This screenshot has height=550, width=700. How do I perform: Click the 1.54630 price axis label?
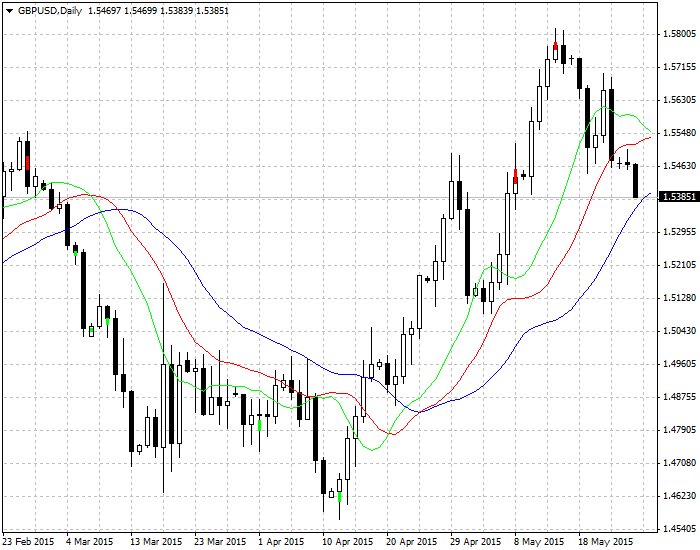tap(679, 166)
